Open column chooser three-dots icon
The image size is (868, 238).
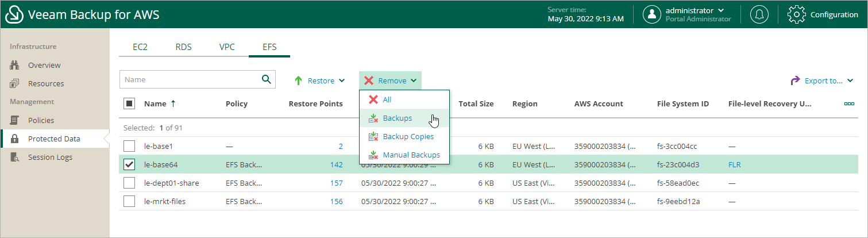tap(849, 104)
